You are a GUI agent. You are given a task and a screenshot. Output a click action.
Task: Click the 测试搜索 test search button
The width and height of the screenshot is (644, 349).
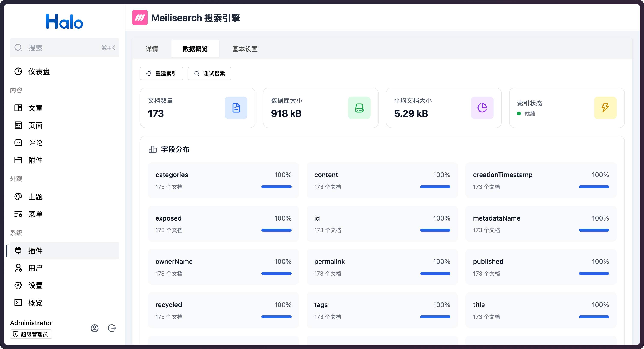209,73
